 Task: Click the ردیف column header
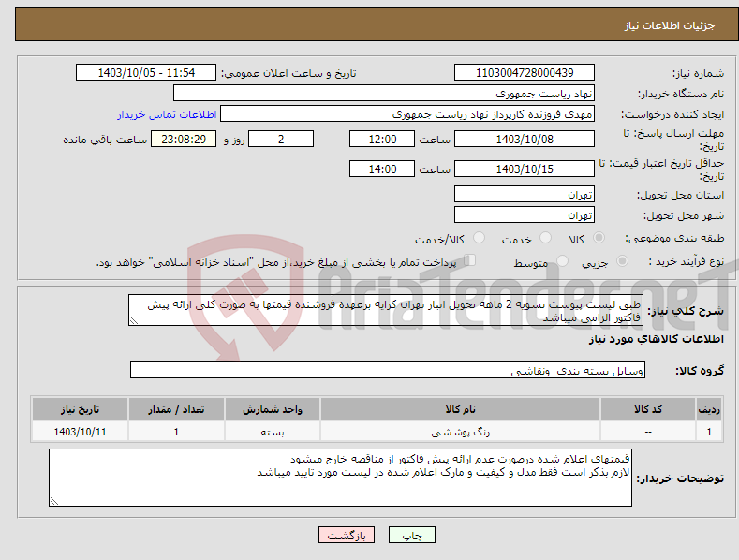coord(709,409)
